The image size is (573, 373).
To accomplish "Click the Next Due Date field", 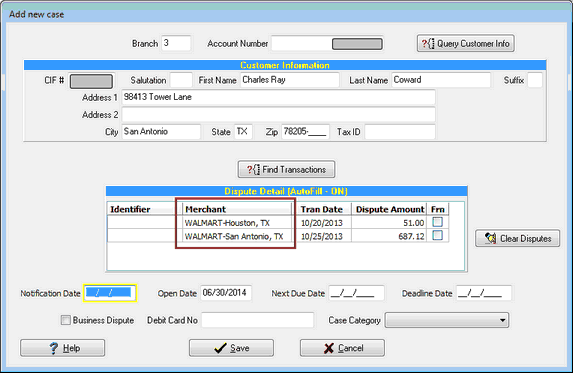I will point(356,293).
